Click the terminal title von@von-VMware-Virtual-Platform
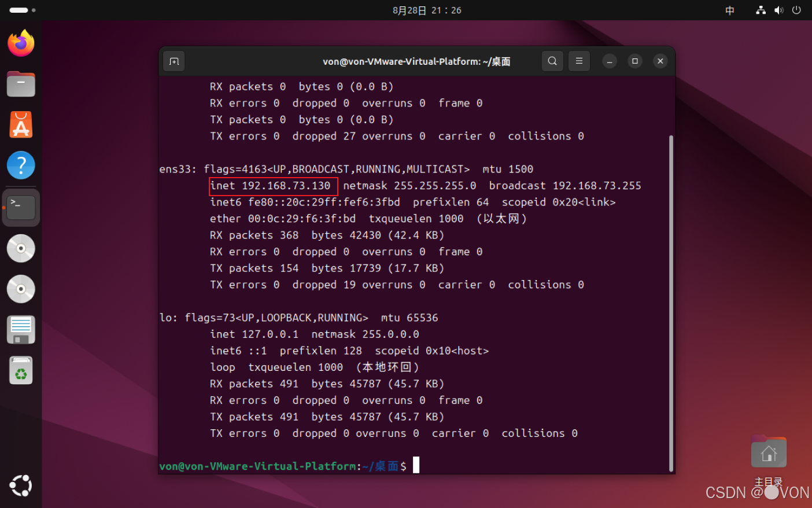Viewport: 812px width, 508px height. pyautogui.click(x=416, y=61)
